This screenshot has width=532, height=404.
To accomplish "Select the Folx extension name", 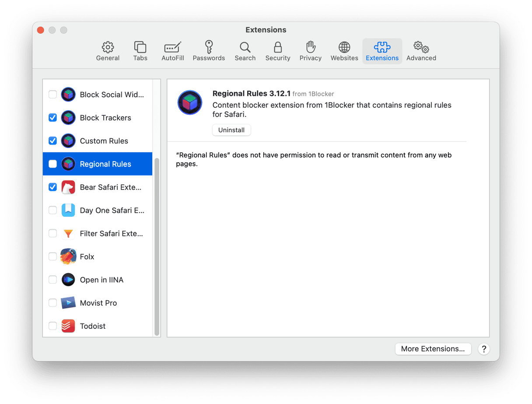I will 87,257.
